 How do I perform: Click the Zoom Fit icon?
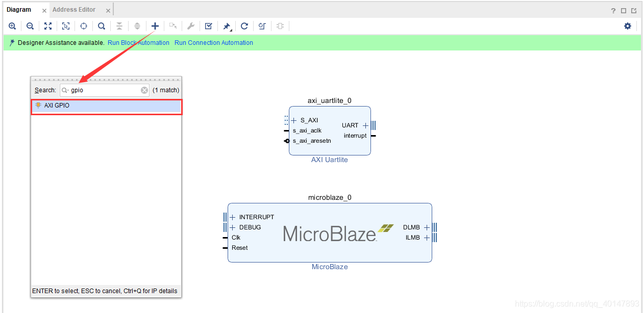click(48, 25)
